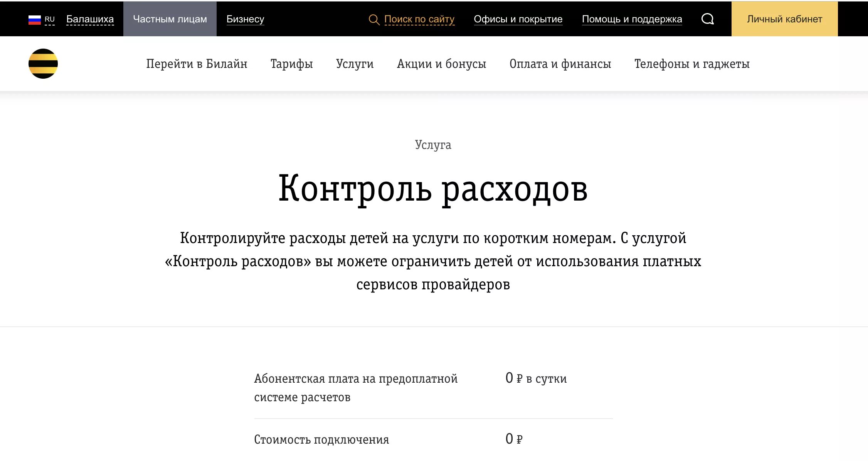Click the magnifier search icon
Image resolution: width=868 pixels, height=461 pixels.
[x=374, y=19]
